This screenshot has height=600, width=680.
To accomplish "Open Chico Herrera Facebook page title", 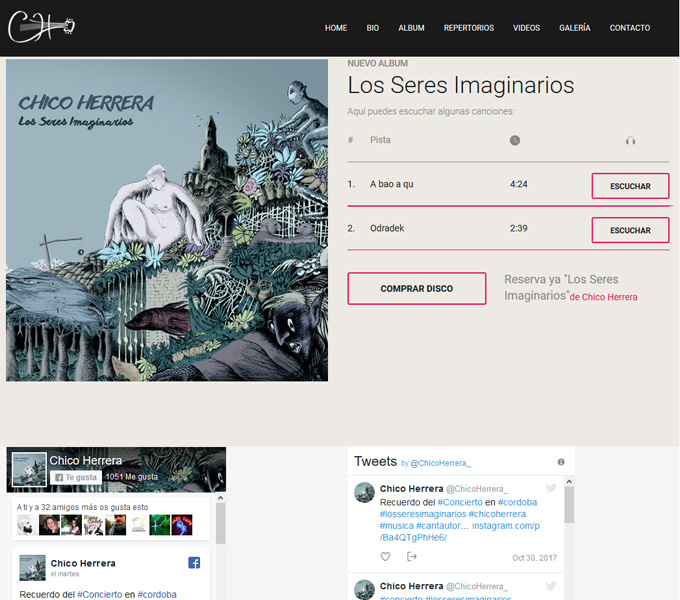I will click(85, 460).
